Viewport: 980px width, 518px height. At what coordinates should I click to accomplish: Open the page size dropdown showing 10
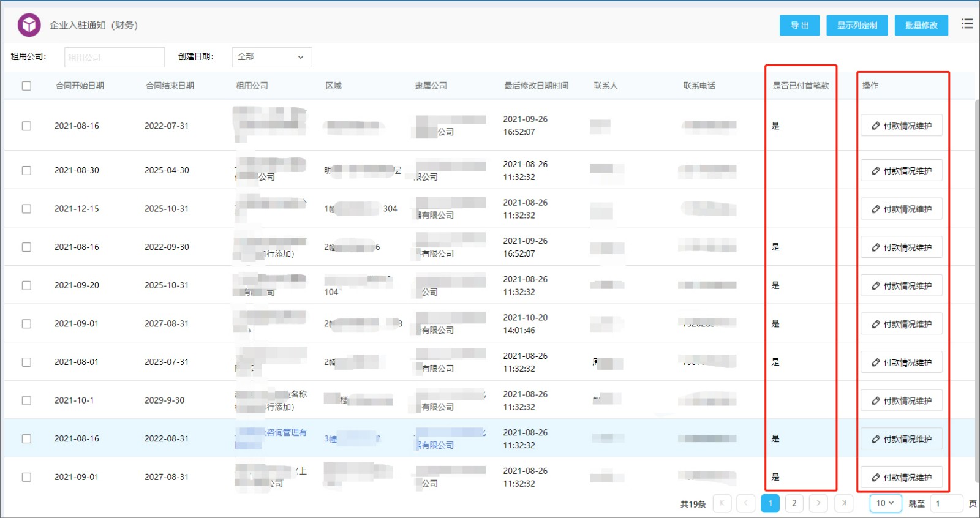pyautogui.click(x=886, y=503)
